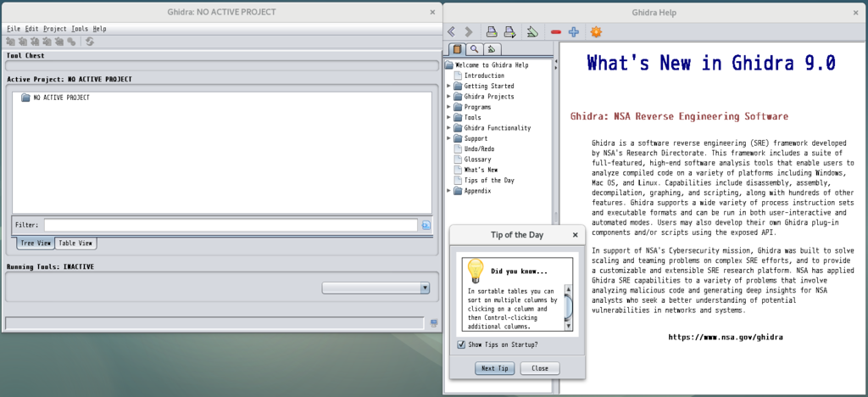This screenshot has height=397, width=868.
Task: Close the Tip of the Day dialog with X
Action: tap(576, 235)
